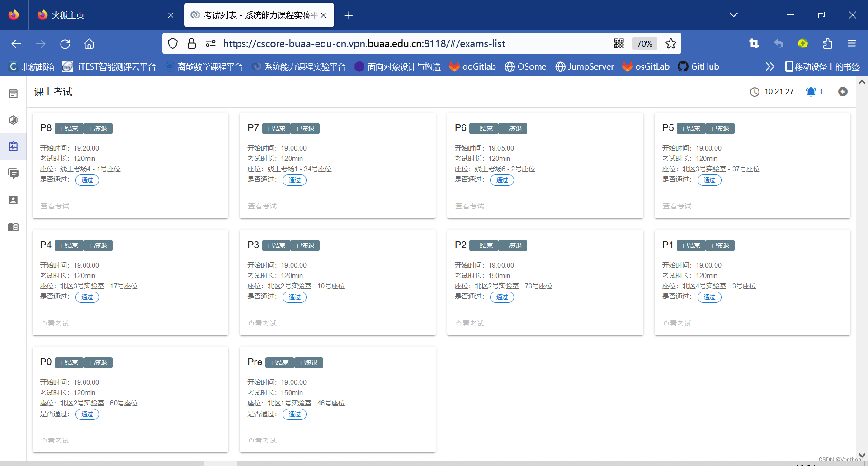
Task: Go to Firefox home page icon
Action: click(89, 44)
